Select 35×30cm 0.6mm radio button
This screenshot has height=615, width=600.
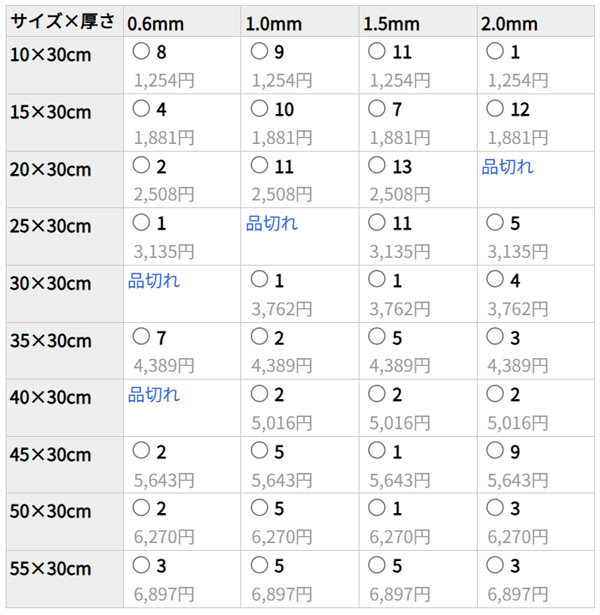coord(141,338)
